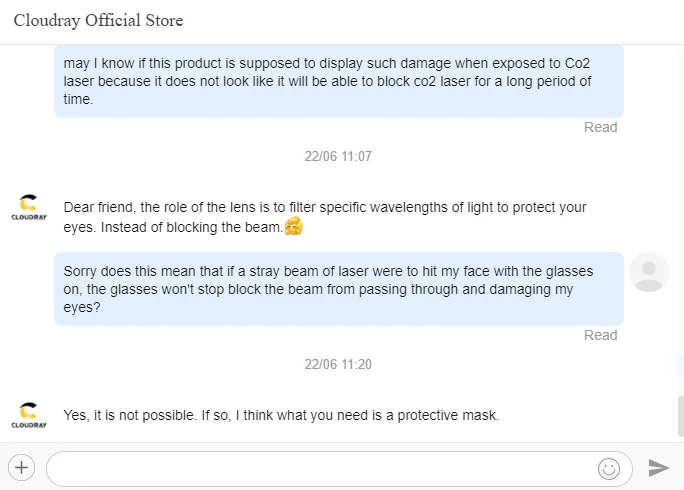Click Cloudray avatar beside "Dear friend" message
Image resolution: width=684 pixels, height=490 pixels.
pyautogui.click(x=29, y=208)
